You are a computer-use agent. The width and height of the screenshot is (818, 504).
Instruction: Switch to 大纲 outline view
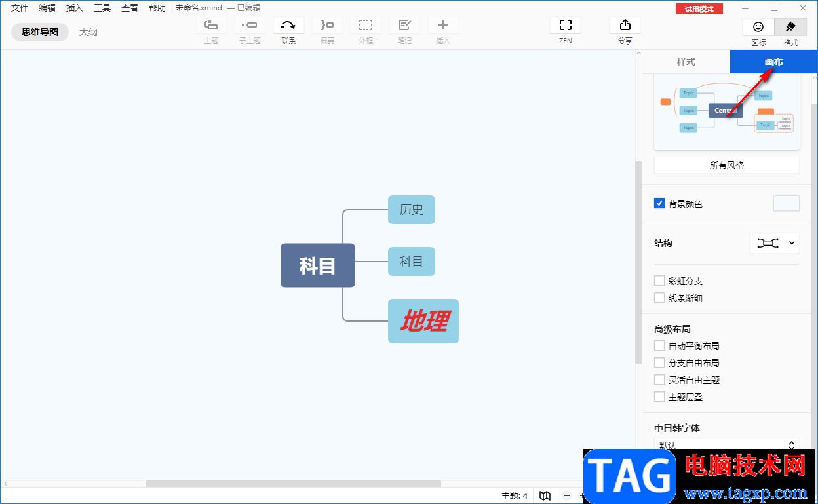(88, 31)
